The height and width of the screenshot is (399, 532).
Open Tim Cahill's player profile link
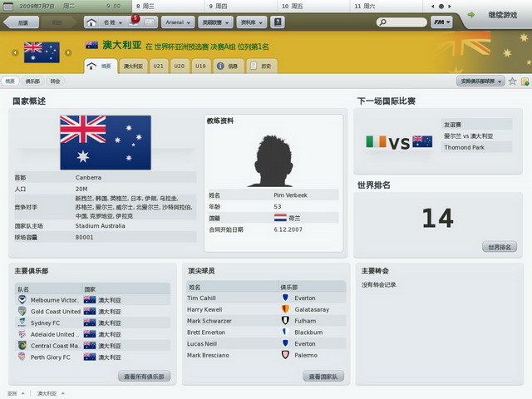(202, 298)
